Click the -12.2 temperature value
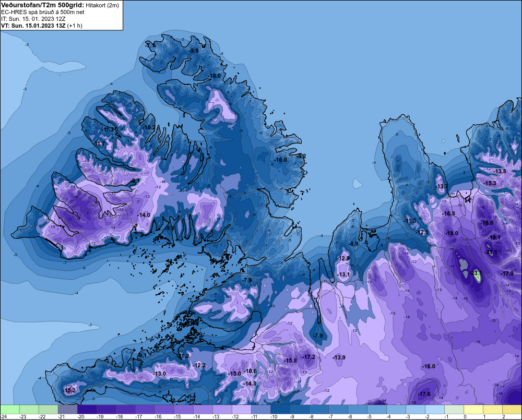This screenshot has width=522, height=420. pyautogui.click(x=199, y=365)
